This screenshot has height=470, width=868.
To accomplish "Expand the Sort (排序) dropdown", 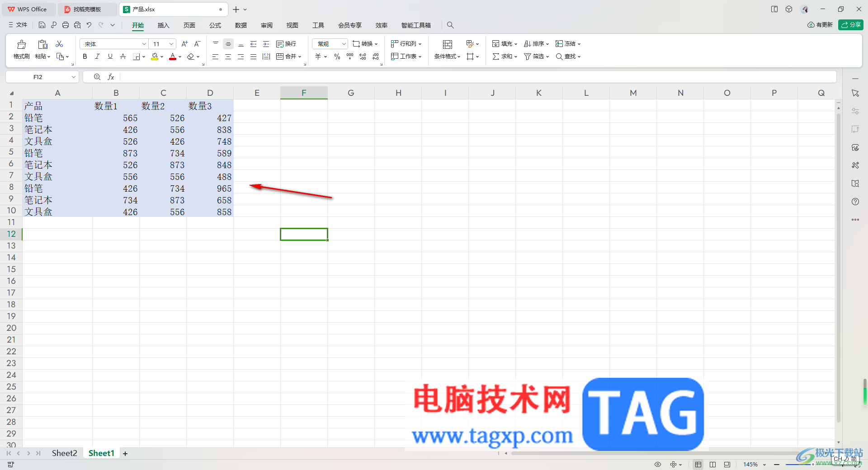I will [x=547, y=44].
